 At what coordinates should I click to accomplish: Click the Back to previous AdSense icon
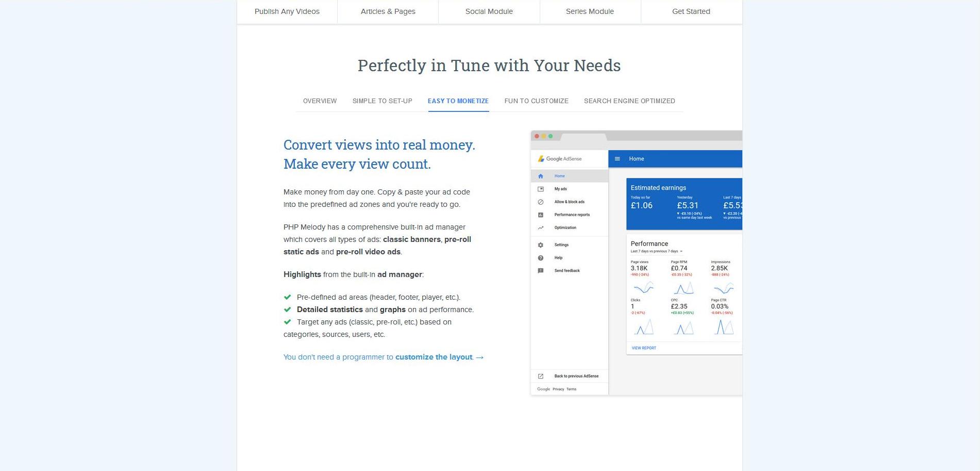540,376
